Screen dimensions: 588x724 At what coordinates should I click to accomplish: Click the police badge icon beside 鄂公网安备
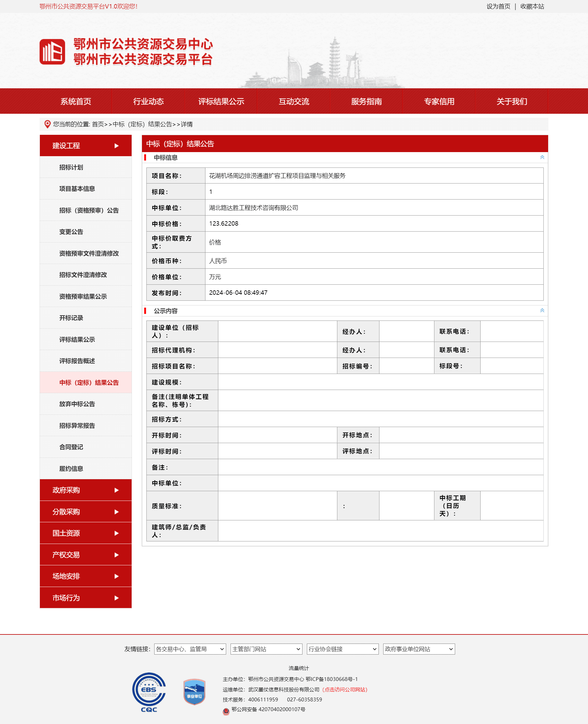pyautogui.click(x=226, y=711)
